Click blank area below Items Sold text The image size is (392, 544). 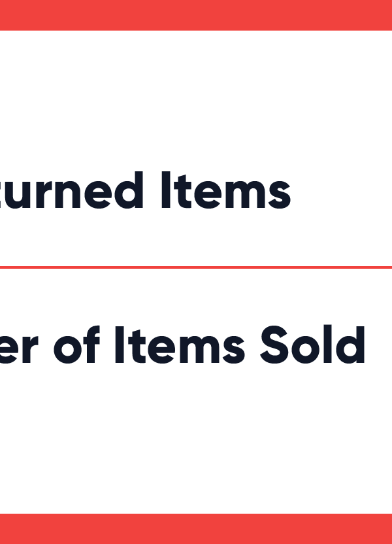coord(196,439)
